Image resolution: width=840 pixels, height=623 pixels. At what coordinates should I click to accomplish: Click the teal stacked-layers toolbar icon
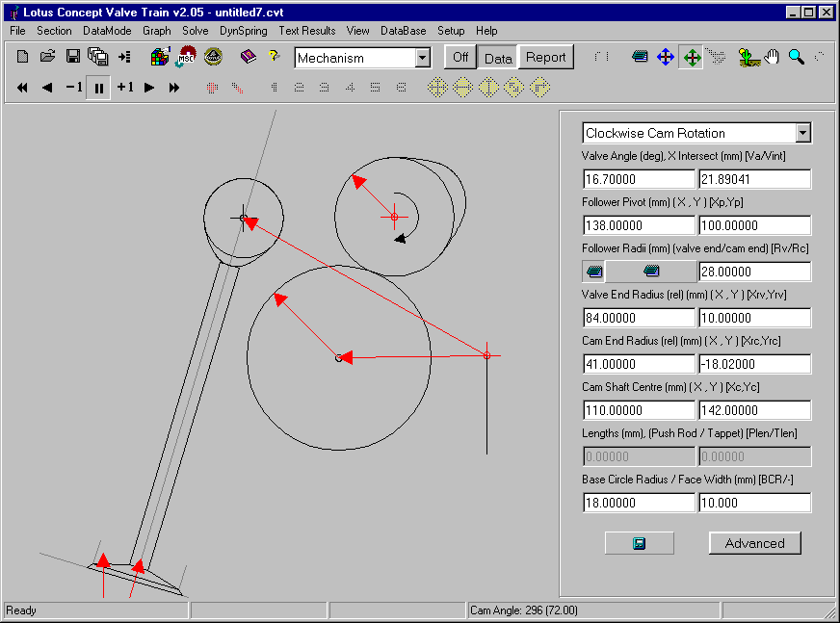pos(640,56)
